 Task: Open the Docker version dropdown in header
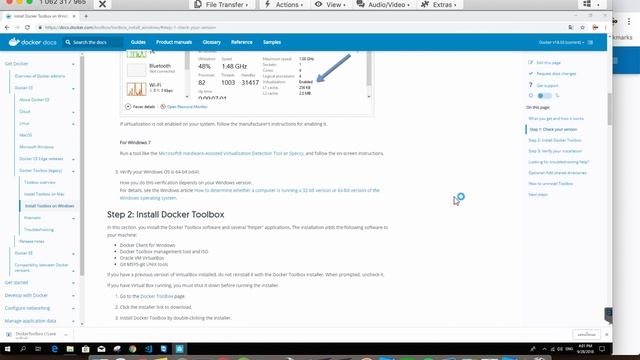point(562,42)
